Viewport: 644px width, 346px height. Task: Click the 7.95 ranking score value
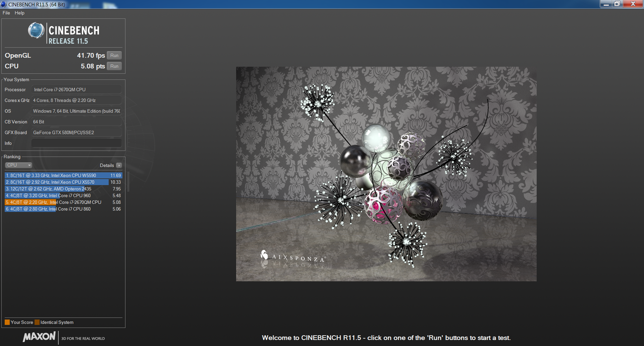point(117,189)
